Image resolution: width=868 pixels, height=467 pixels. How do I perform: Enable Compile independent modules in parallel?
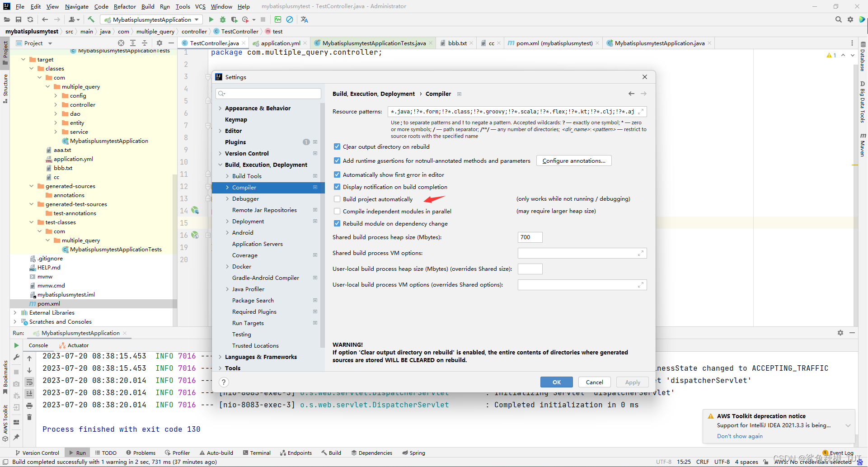click(337, 211)
